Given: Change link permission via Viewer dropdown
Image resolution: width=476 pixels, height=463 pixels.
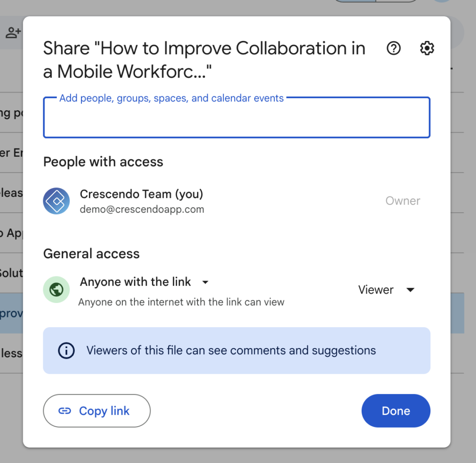Looking at the screenshot, I should 387,289.
